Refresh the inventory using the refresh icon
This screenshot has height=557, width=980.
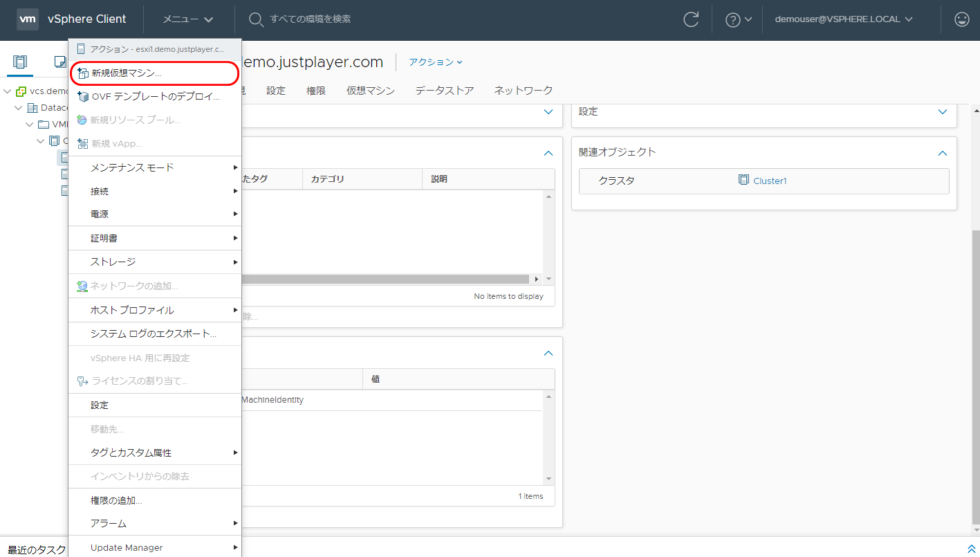[691, 19]
